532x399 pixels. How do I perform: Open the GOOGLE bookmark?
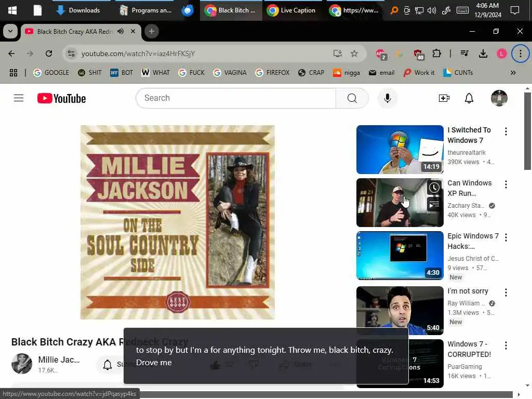click(x=51, y=73)
